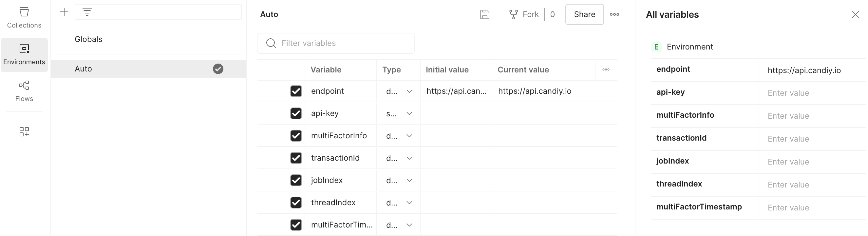Viewport: 868px width, 236px height.
Task: Expand the multiFactorInfo type dropdown
Action: (x=409, y=135)
